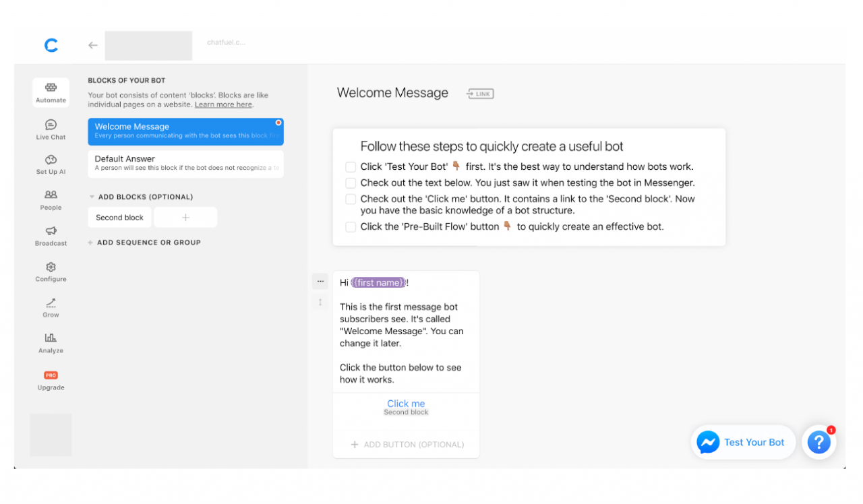Click the Test Your Bot button
This screenshot has height=504, width=863.
(x=743, y=443)
